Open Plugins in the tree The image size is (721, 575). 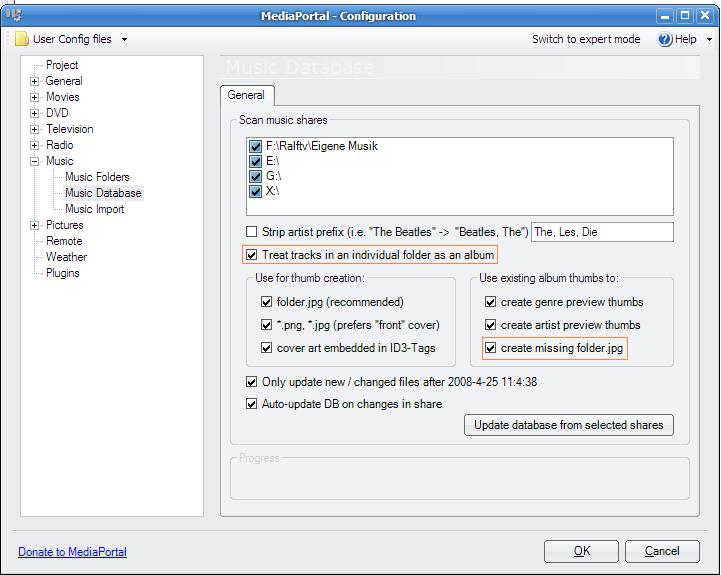click(x=63, y=273)
